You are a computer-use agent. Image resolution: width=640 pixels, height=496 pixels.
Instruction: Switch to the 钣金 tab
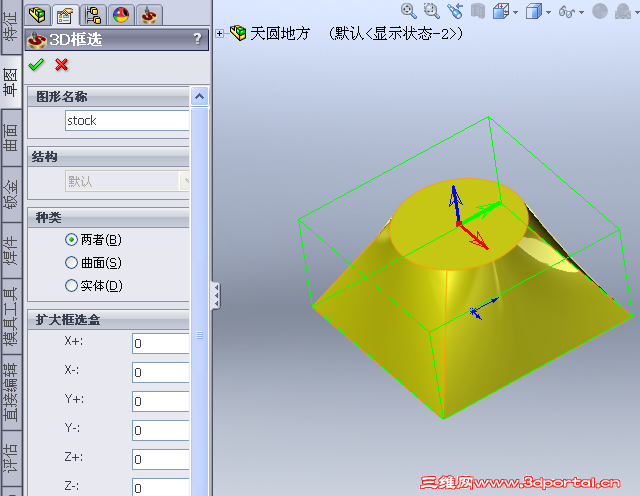[11, 194]
